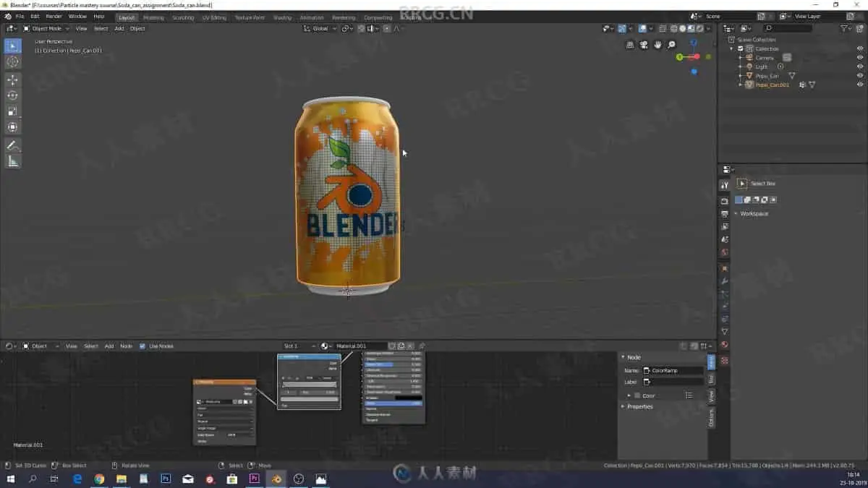Screen dimensions: 868x488
Task: Open the Object Mode dropdown
Action: (46, 28)
